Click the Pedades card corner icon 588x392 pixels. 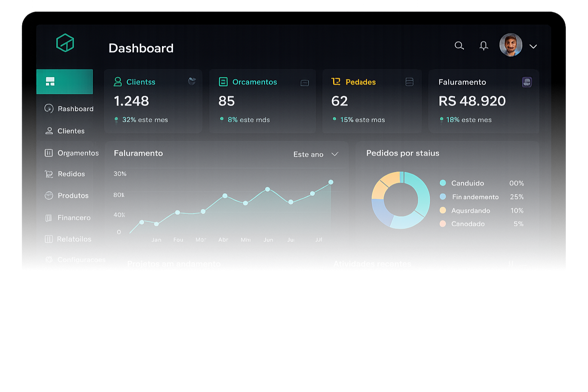click(x=409, y=82)
